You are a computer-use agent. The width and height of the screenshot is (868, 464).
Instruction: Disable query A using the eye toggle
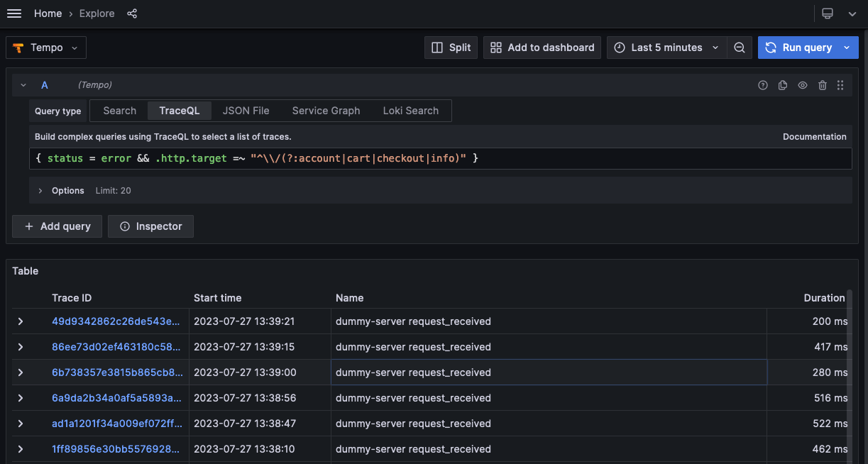pos(802,84)
